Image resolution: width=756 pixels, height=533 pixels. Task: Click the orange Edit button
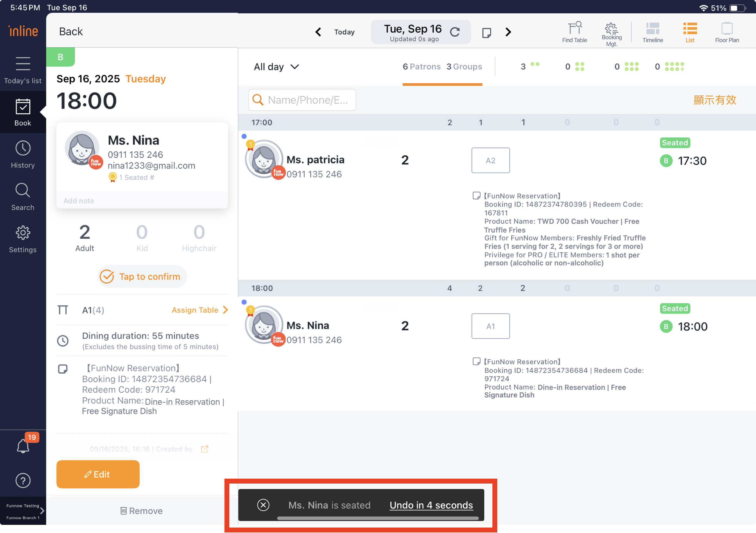[98, 474]
